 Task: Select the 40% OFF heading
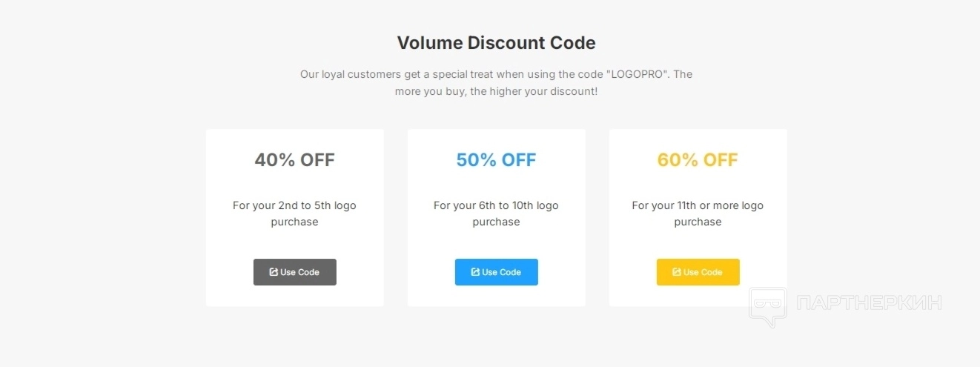click(294, 160)
